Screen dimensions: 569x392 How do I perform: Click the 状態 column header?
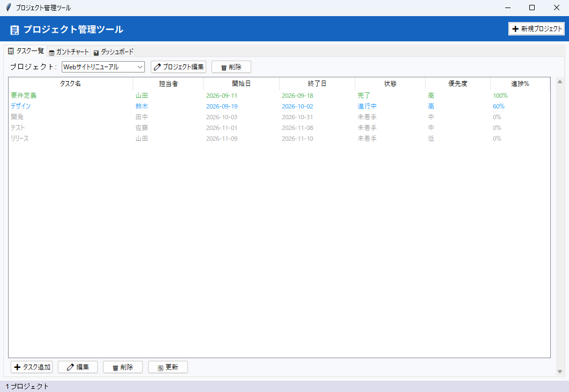click(390, 83)
